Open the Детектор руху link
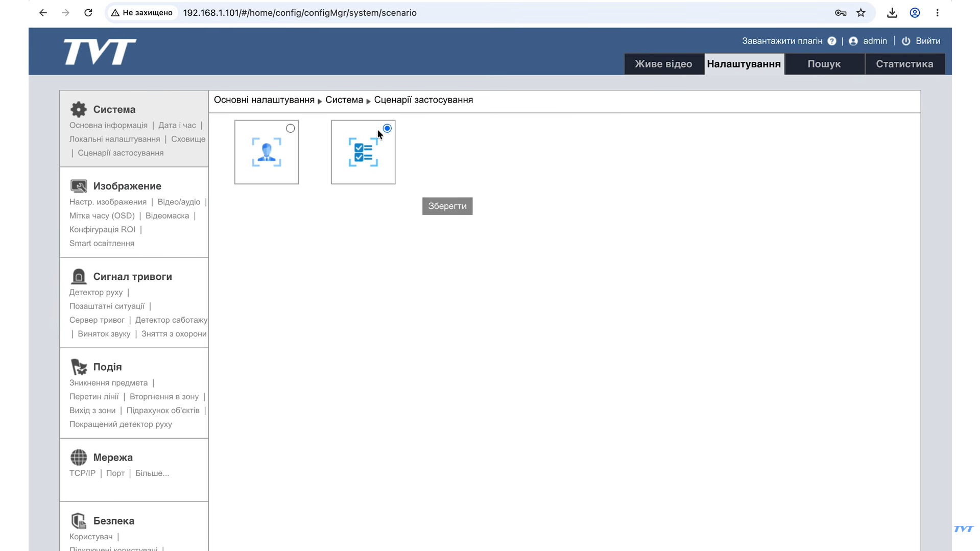Screen dimensions: 980x551 [96, 292]
